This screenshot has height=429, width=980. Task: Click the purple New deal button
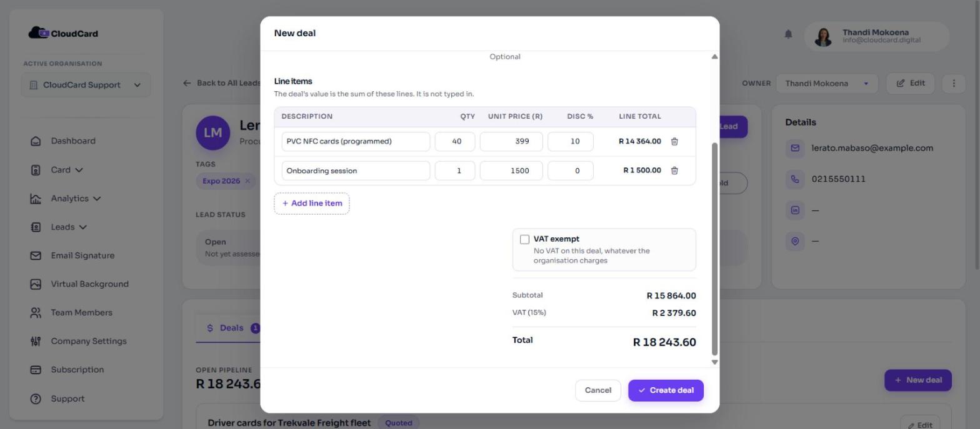point(917,380)
